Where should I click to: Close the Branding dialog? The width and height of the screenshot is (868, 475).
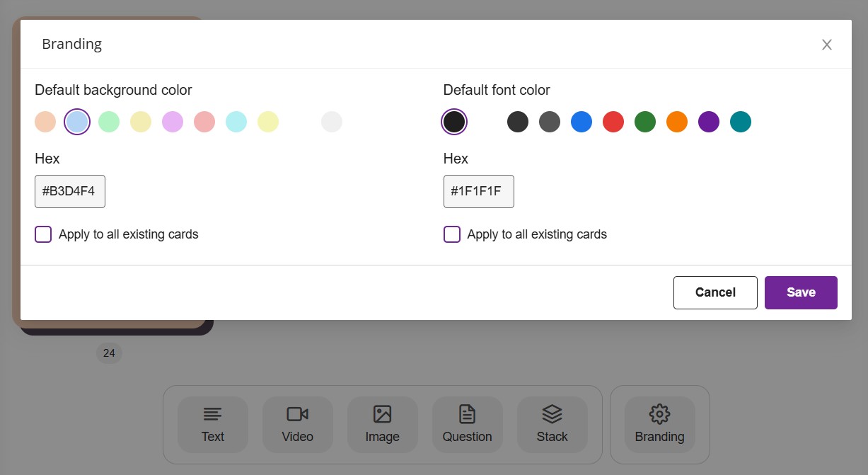click(x=826, y=45)
